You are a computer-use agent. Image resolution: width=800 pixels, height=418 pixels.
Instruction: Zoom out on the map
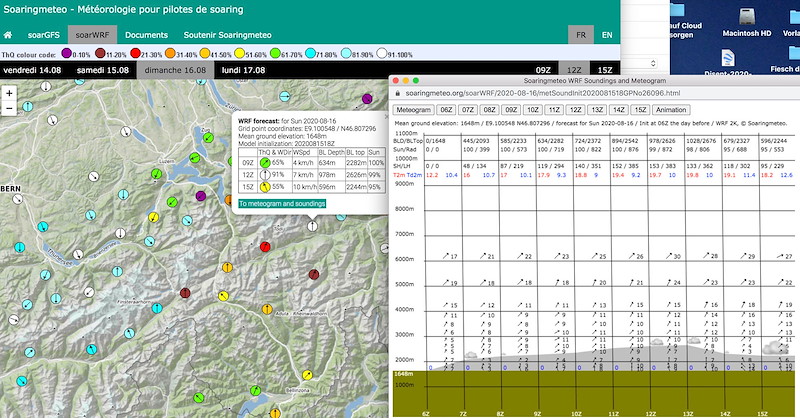(9, 108)
